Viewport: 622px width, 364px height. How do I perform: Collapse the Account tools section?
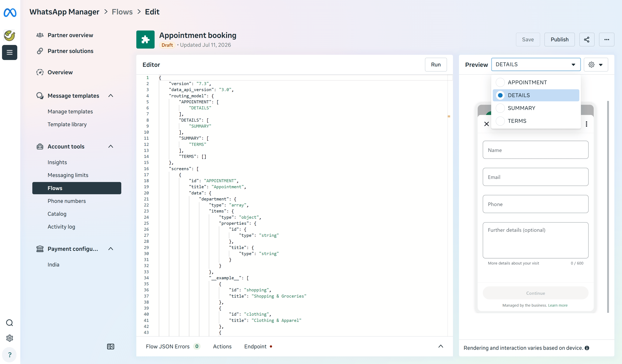(111, 146)
